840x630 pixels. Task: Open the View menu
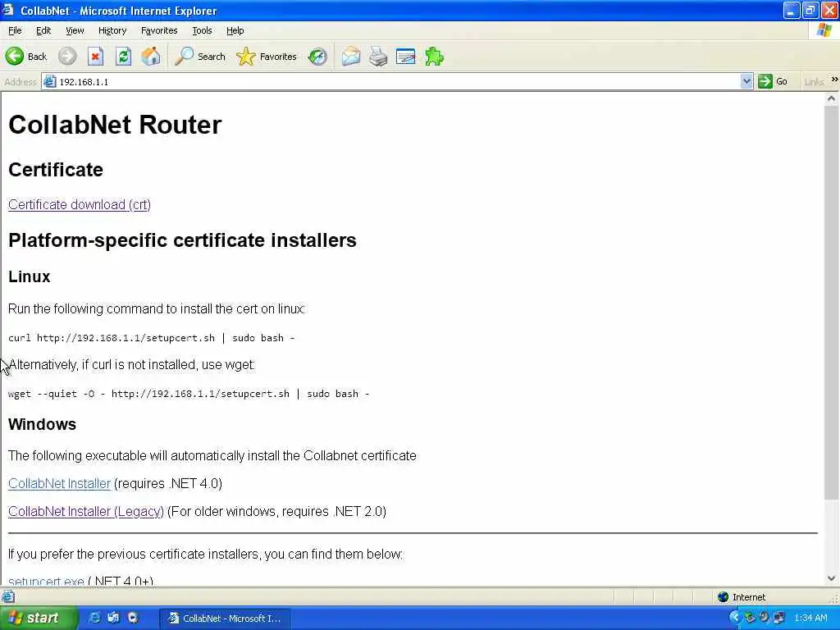(x=75, y=30)
